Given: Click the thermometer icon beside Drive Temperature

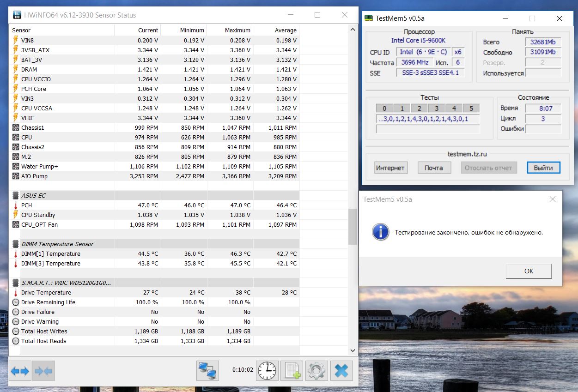Looking at the screenshot, I should coord(16,292).
